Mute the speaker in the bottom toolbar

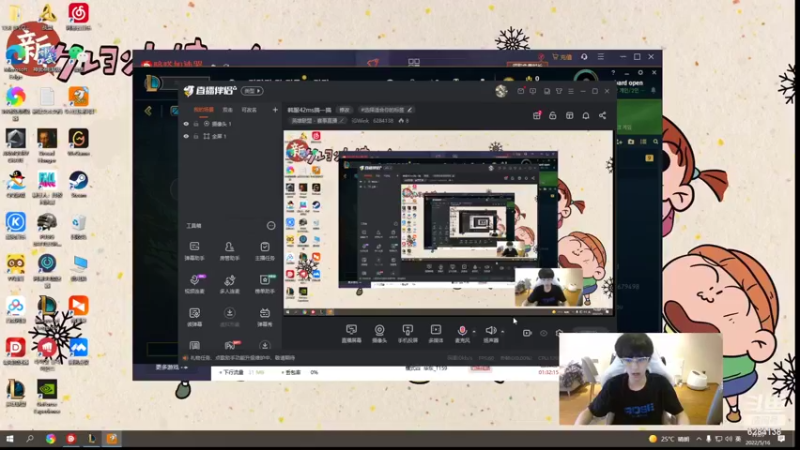click(x=490, y=331)
